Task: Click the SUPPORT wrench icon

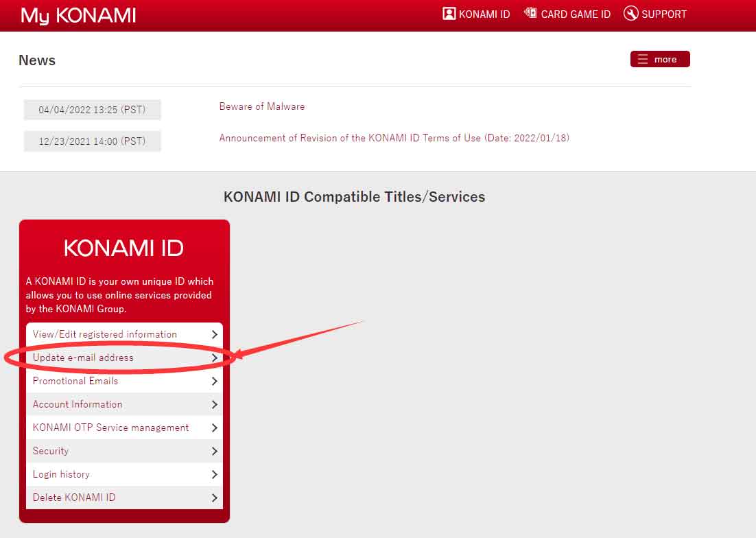Action: 630,14
